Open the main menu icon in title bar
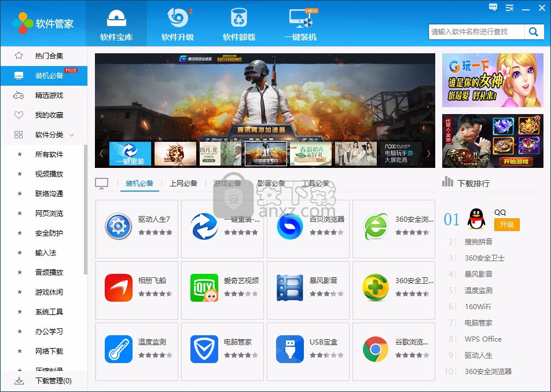Image resolution: width=551 pixels, height=392 pixels. pos(509,8)
